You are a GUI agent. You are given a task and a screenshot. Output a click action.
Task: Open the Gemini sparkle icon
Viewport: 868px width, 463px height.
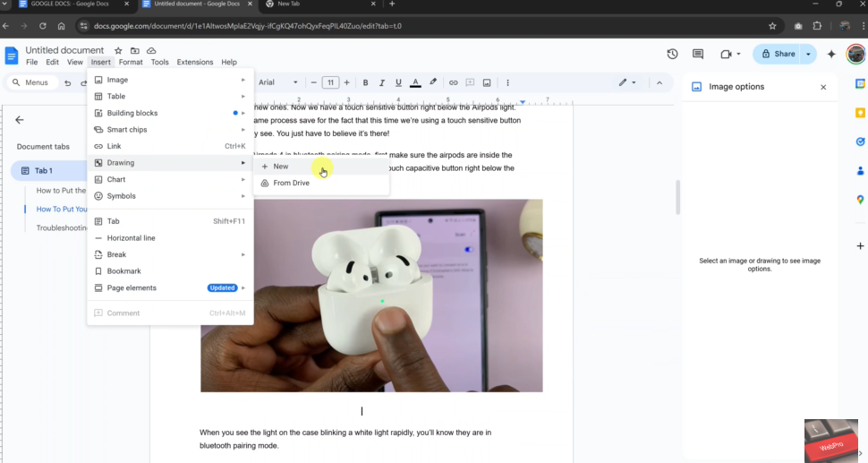coord(831,54)
